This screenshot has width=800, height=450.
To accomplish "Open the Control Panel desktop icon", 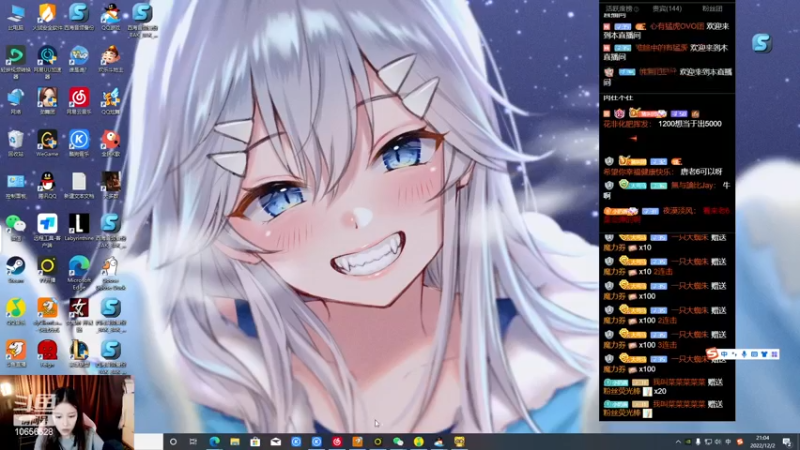I will 15,185.
